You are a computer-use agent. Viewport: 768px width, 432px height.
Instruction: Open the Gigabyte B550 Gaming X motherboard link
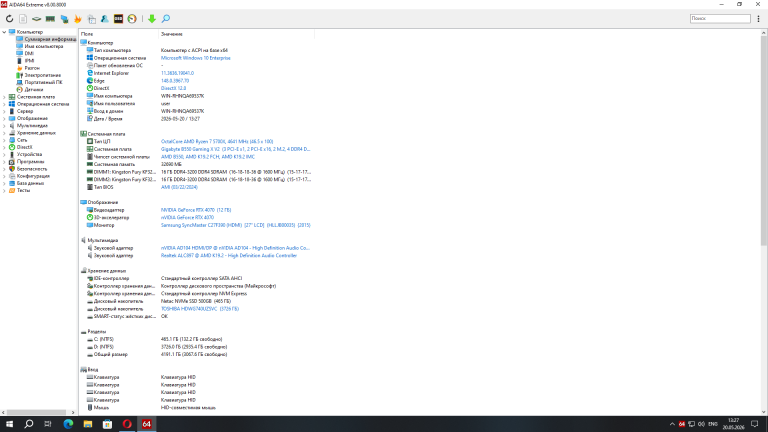pos(236,149)
